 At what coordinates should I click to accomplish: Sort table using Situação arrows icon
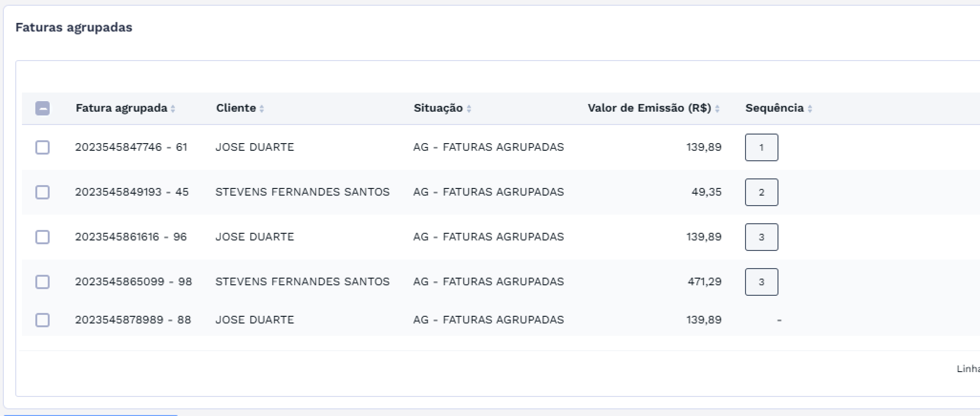click(469, 109)
